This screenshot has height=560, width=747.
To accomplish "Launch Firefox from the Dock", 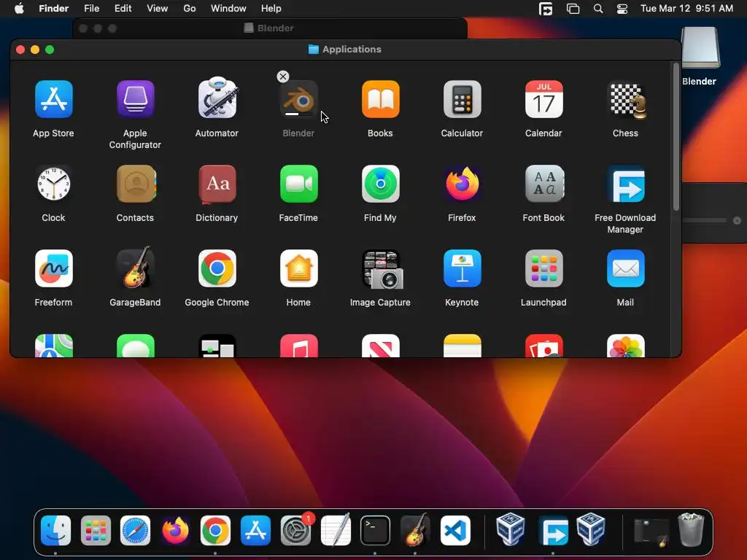I will (x=175, y=530).
